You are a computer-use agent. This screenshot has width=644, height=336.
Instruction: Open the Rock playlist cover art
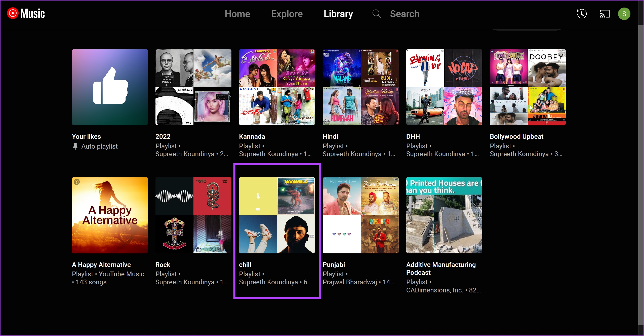tap(193, 215)
